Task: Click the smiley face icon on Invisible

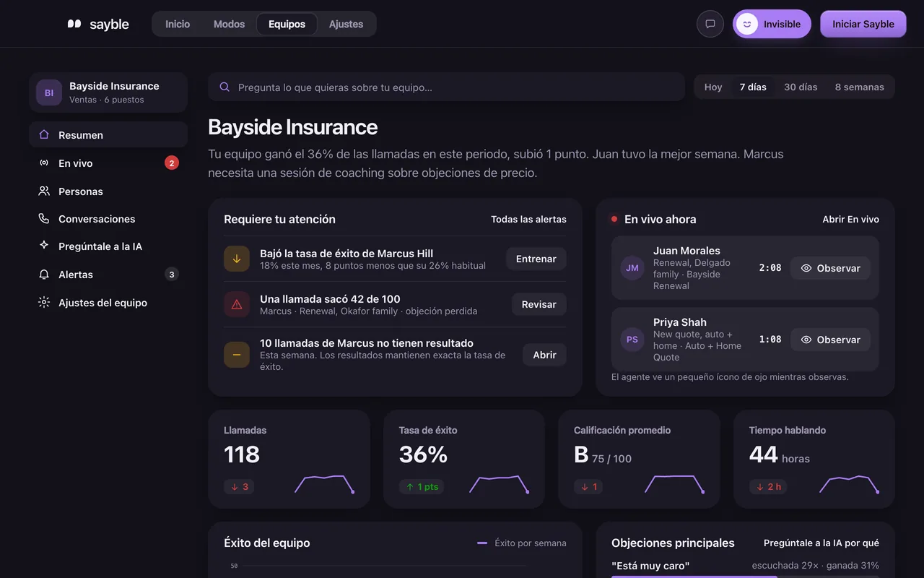Action: [747, 24]
